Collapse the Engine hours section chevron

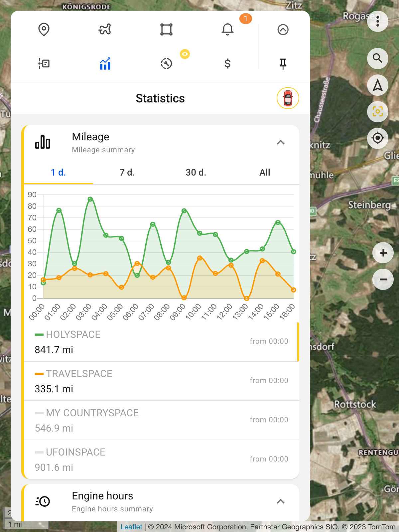pyautogui.click(x=281, y=501)
